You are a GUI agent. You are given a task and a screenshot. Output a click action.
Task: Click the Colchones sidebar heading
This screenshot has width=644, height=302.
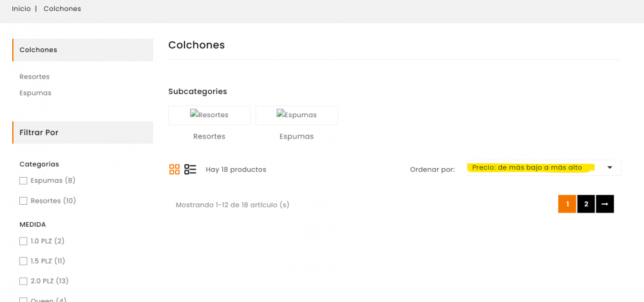(39, 50)
